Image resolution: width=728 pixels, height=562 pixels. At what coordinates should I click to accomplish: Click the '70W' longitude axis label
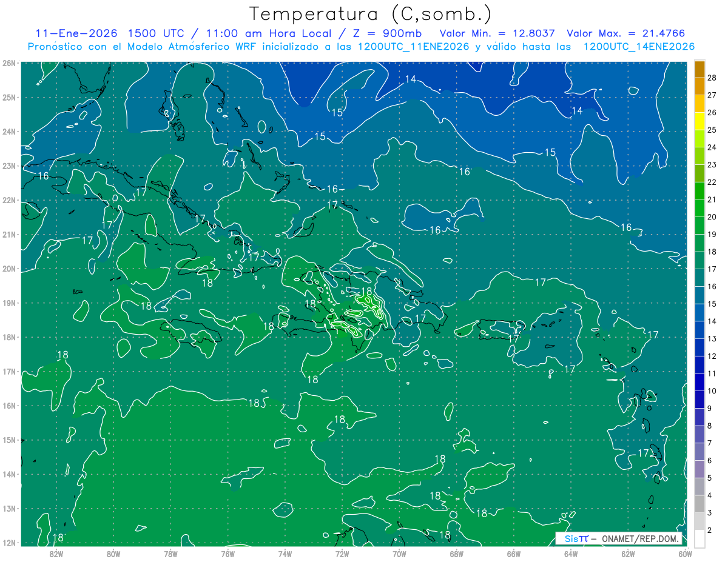click(399, 554)
